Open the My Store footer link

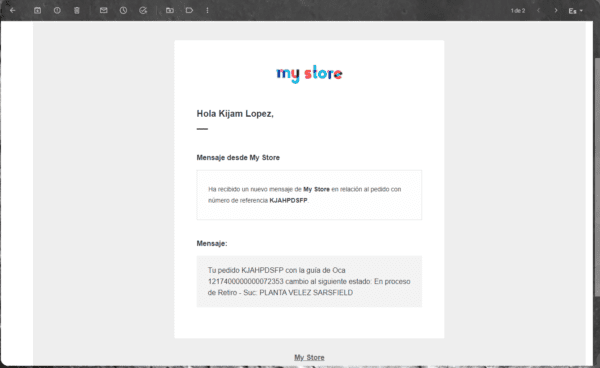309,357
